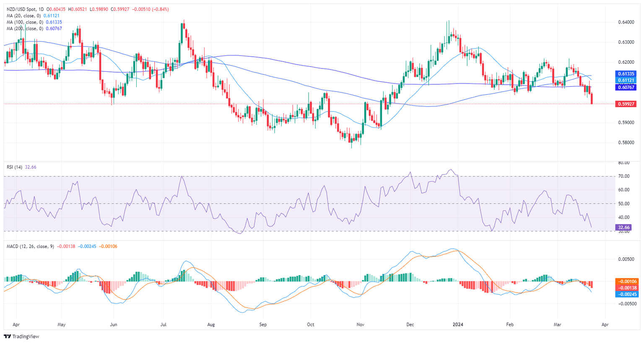Click the 0.61335 MA 100 price tag
Viewport: 644px width, 343px height.
pos(627,74)
